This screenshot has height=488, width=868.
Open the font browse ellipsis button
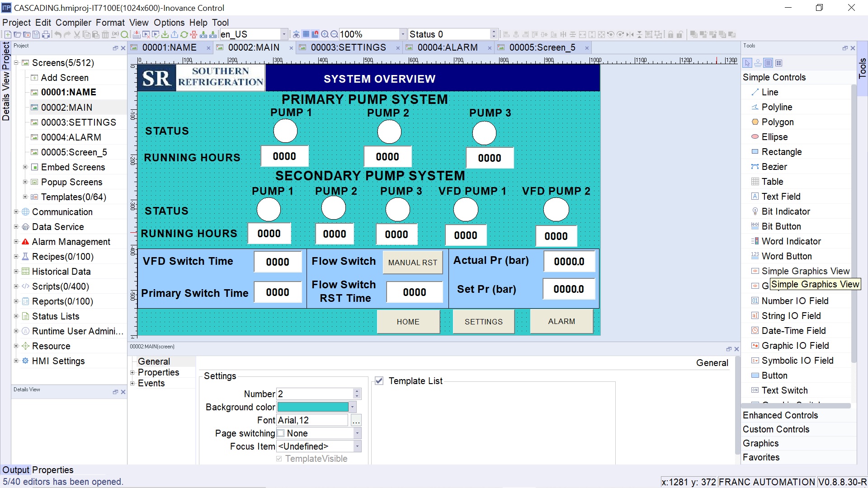tap(356, 421)
